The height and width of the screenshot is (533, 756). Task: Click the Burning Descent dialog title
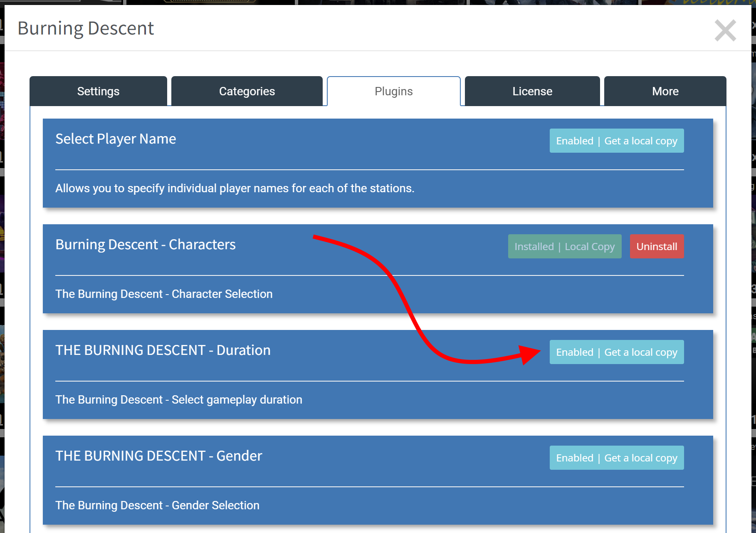click(x=86, y=29)
